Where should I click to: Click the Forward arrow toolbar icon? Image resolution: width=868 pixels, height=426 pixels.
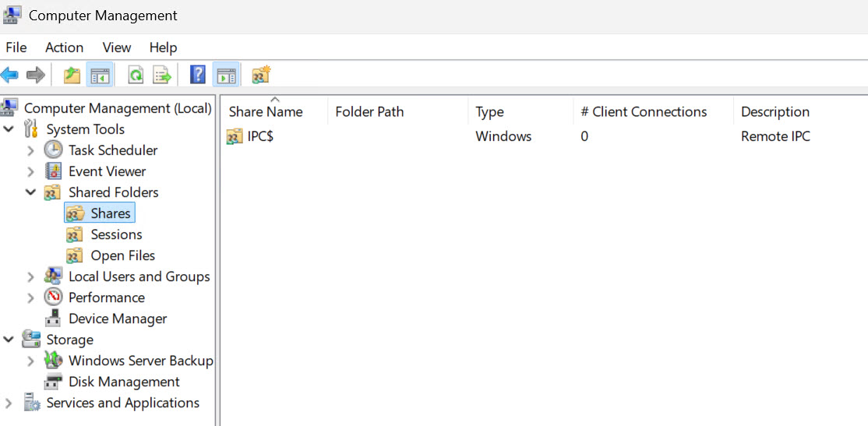pyautogui.click(x=35, y=75)
